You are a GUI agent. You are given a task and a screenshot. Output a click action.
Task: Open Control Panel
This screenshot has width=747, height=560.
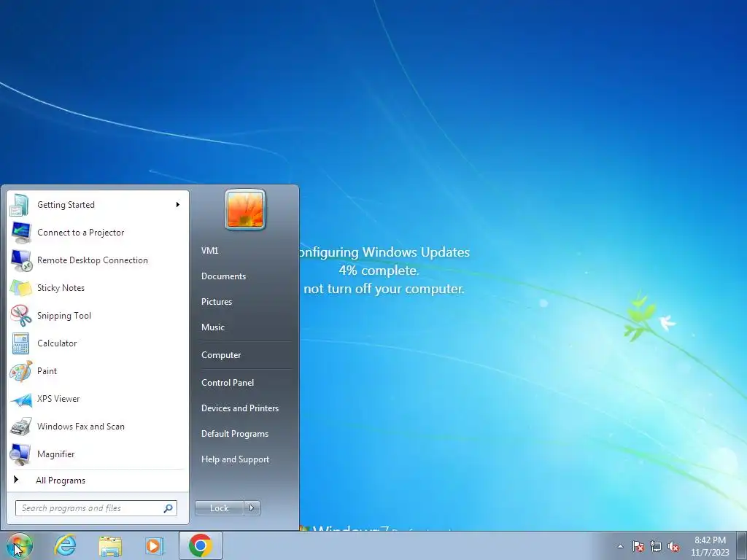(x=228, y=383)
